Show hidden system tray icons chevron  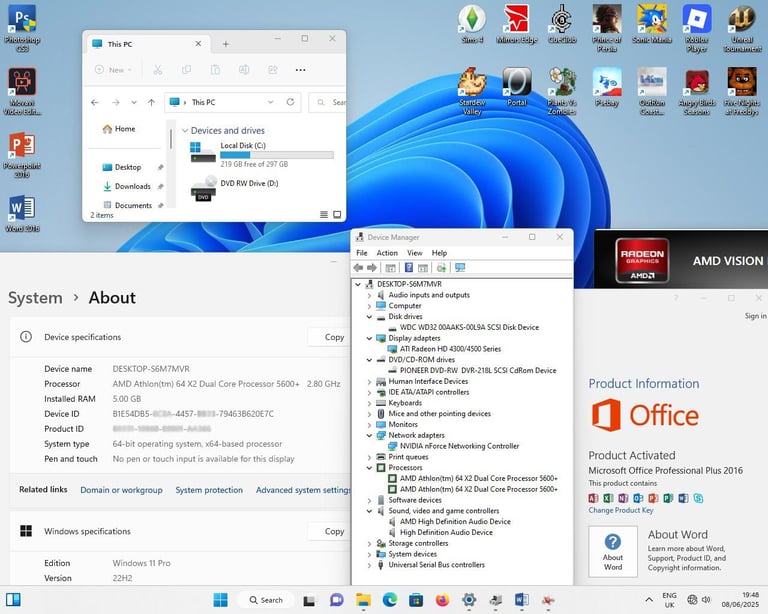(x=649, y=600)
